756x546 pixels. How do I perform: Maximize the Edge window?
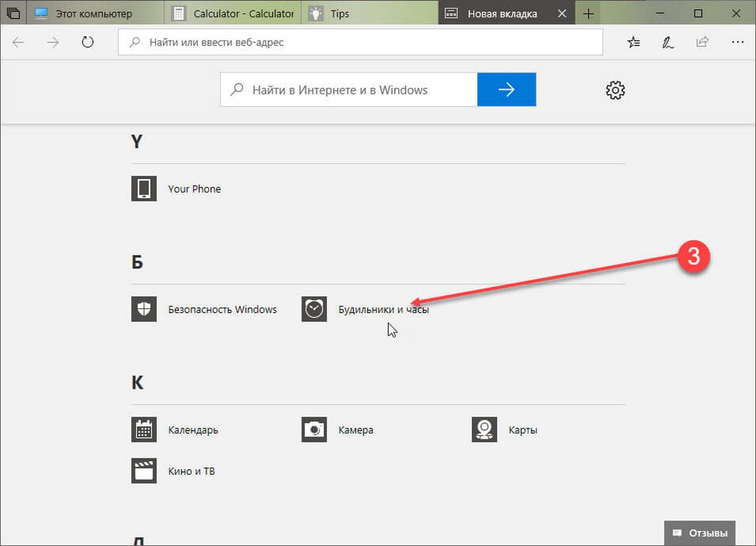point(698,13)
